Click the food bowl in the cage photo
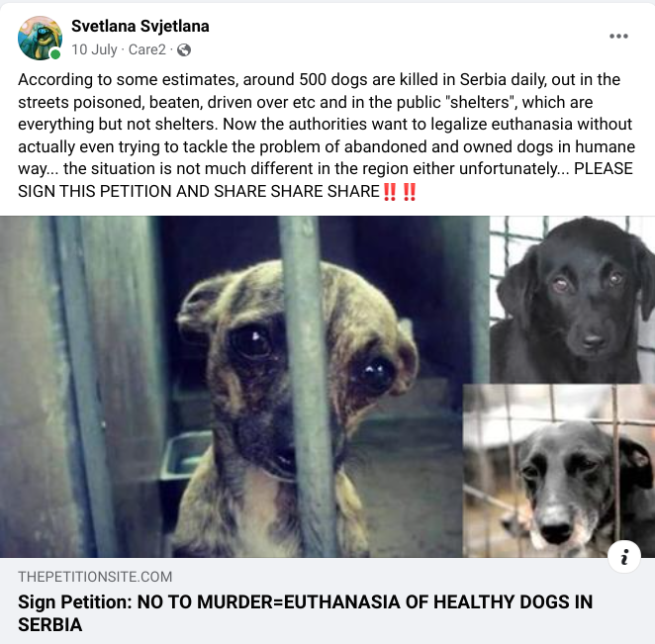 pos(184,457)
